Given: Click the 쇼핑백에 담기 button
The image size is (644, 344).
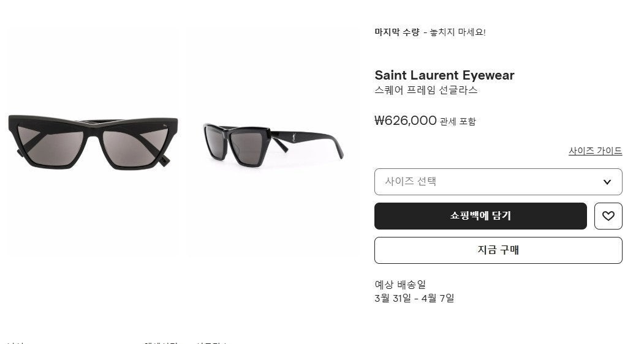Looking at the screenshot, I should pos(480,216).
